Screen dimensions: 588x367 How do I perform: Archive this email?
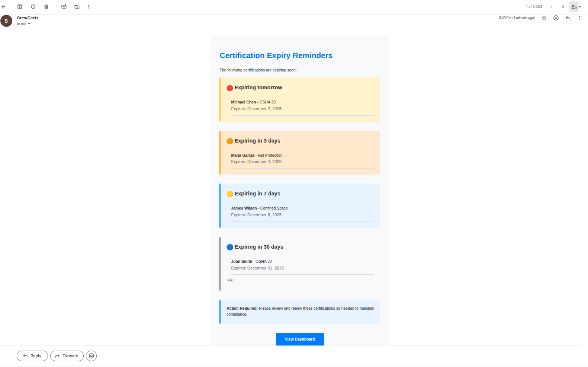(x=20, y=7)
